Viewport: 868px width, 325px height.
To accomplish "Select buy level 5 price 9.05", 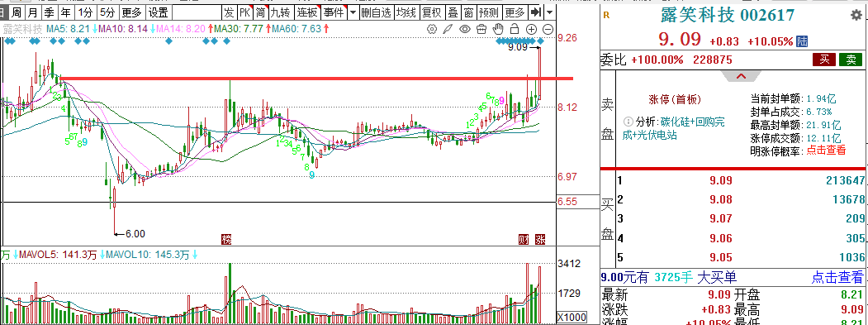I will (x=721, y=257).
